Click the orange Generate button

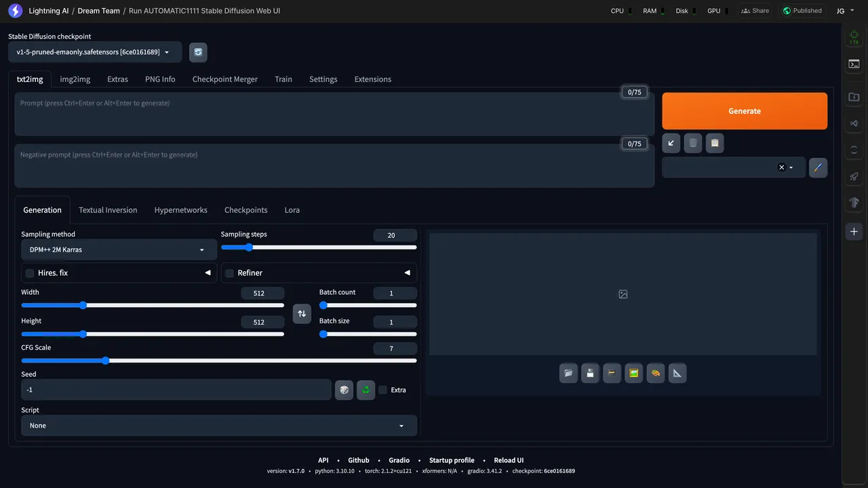(745, 111)
